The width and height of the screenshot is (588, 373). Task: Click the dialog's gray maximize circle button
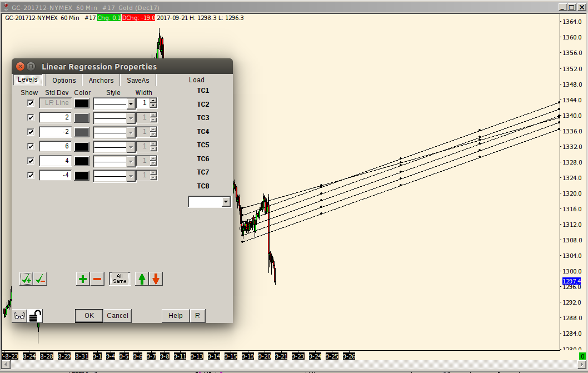pos(31,66)
